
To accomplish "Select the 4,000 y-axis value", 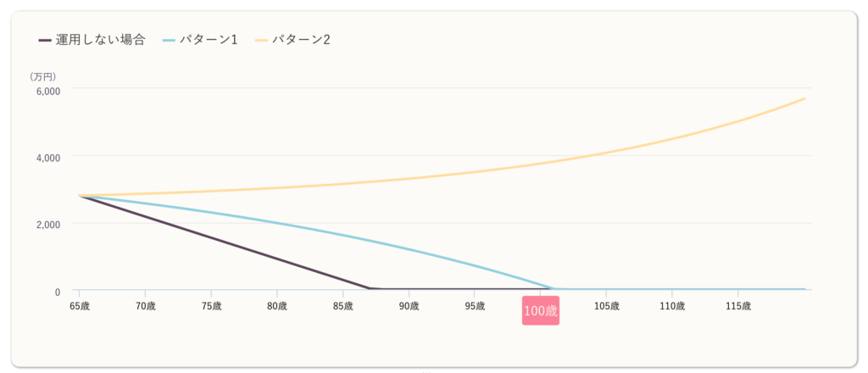I will tap(46, 158).
